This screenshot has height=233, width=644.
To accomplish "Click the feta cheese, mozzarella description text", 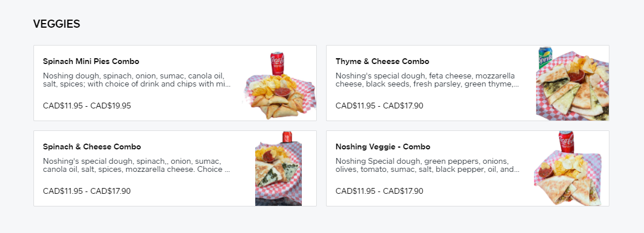I will [x=427, y=80].
